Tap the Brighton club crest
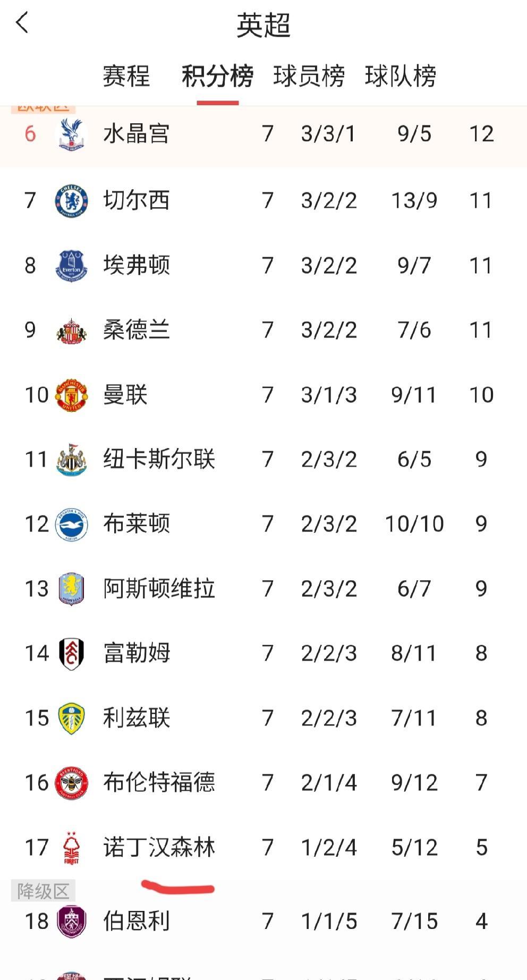527x980 pixels. coord(71,525)
